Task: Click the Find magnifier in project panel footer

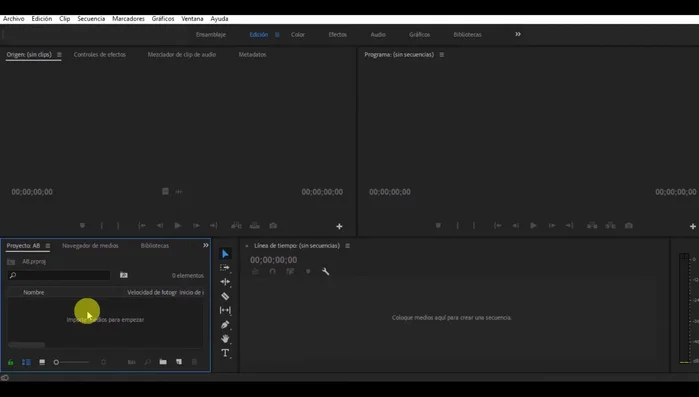Action: click(x=148, y=362)
